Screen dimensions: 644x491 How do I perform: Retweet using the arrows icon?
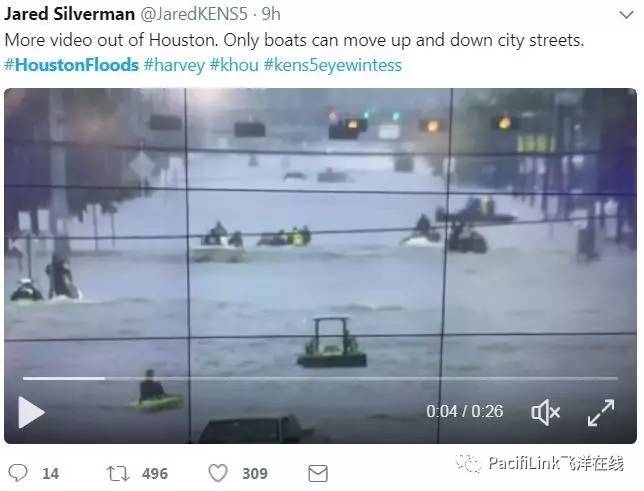click(118, 473)
